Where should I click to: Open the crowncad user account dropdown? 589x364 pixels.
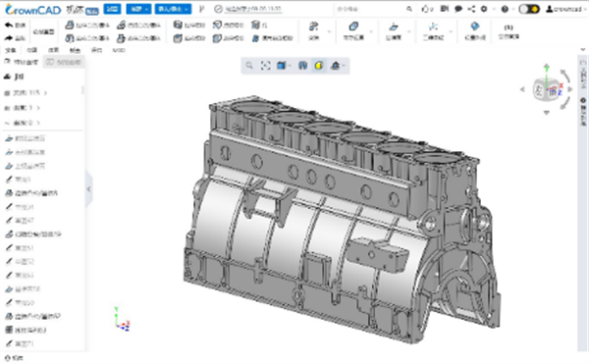(x=566, y=9)
